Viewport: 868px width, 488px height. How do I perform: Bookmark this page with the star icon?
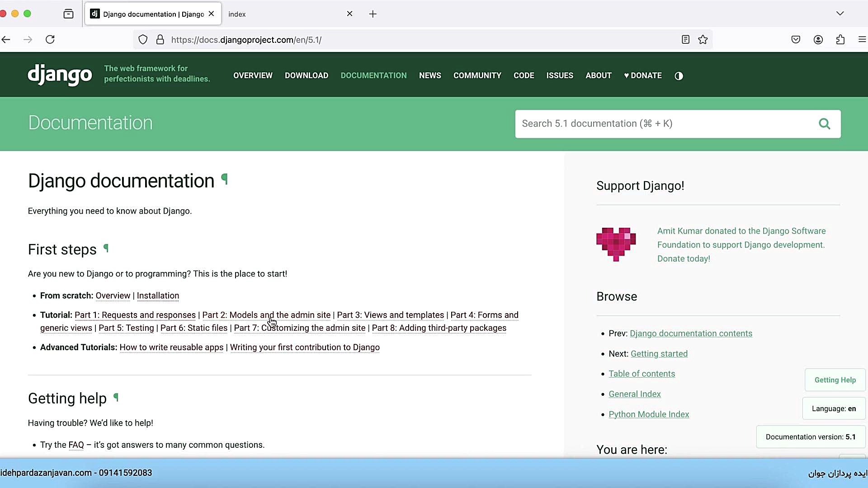[x=703, y=40]
